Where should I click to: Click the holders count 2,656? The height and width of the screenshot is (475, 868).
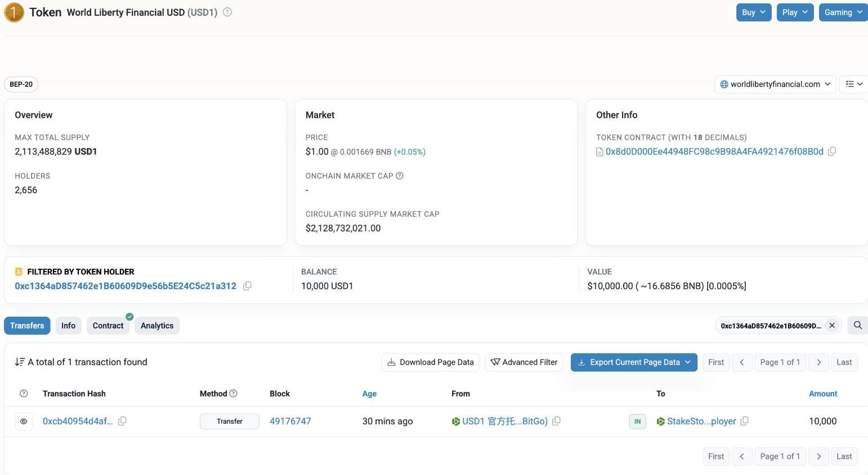point(26,190)
